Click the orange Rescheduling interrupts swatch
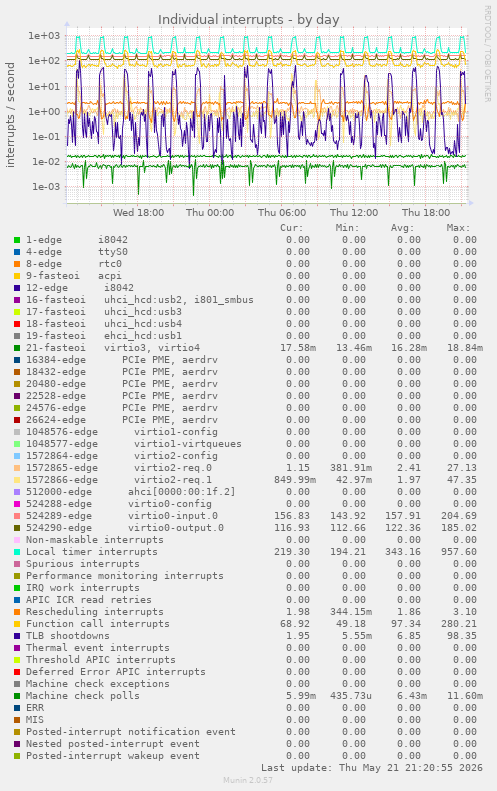This screenshot has width=497, height=791. (x=17, y=612)
